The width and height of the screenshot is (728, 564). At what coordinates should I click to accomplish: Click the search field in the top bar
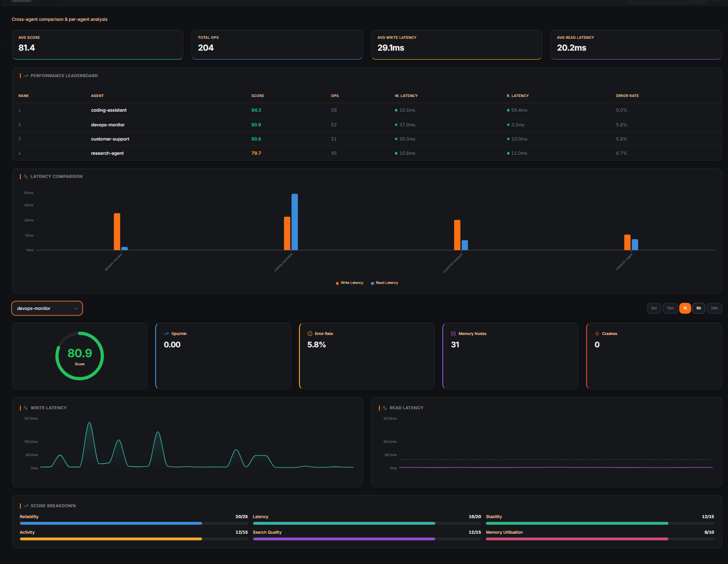pyautogui.click(x=666, y=2)
